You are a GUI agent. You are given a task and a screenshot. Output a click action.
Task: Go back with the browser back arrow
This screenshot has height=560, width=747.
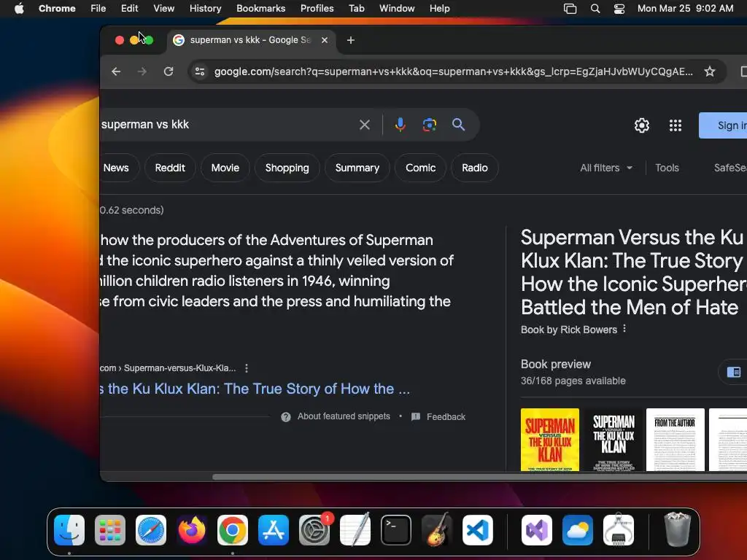coord(116,71)
